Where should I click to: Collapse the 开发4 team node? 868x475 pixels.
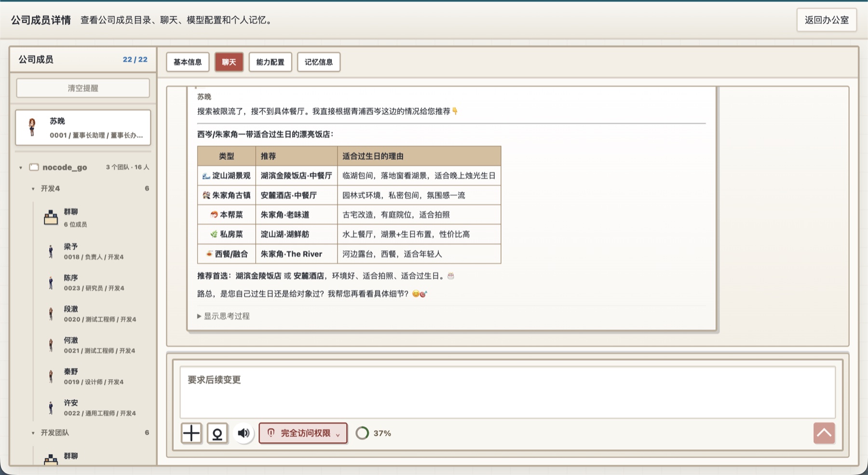click(33, 189)
